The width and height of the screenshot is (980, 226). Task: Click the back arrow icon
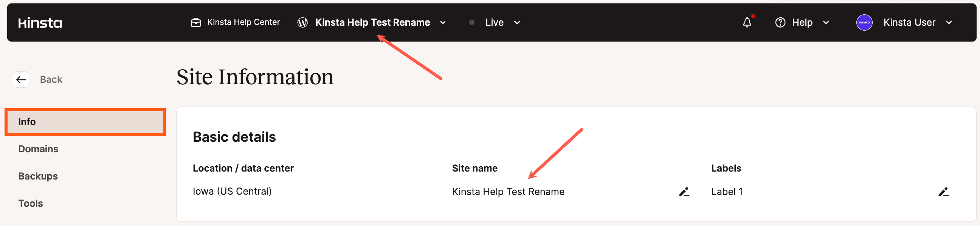pyautogui.click(x=21, y=79)
